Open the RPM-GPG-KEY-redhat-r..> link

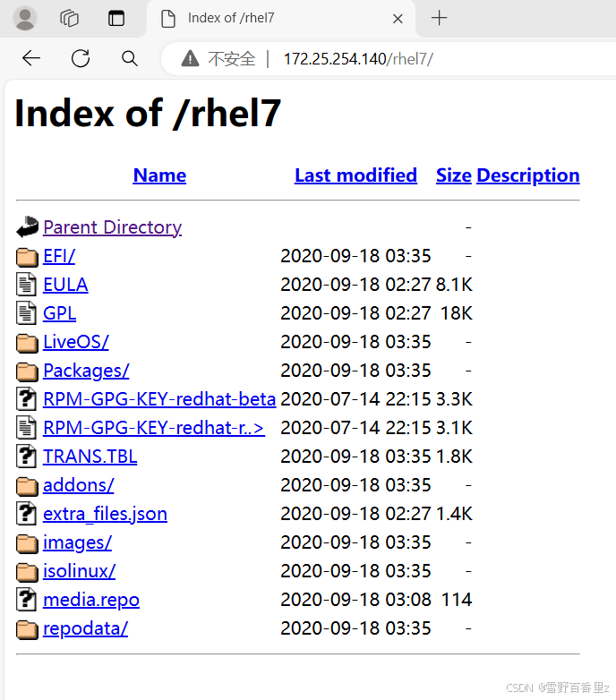[x=154, y=428]
